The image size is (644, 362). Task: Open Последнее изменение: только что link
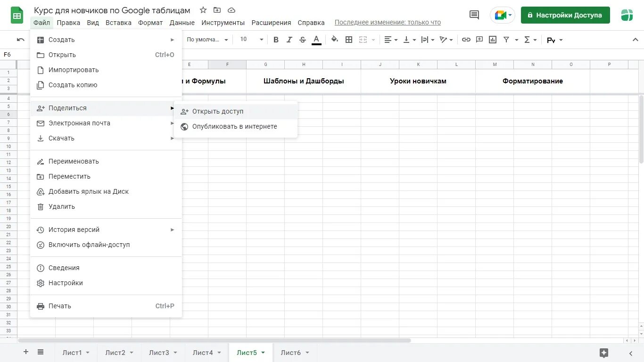pos(388,22)
